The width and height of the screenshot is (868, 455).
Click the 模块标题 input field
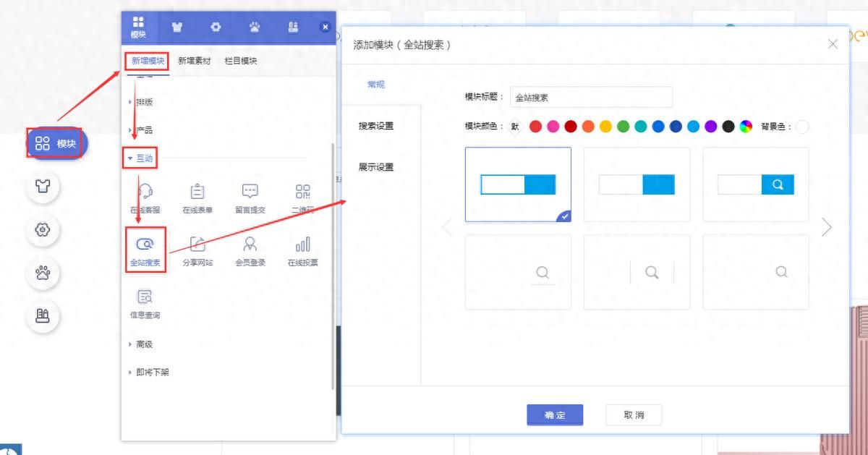tap(591, 97)
